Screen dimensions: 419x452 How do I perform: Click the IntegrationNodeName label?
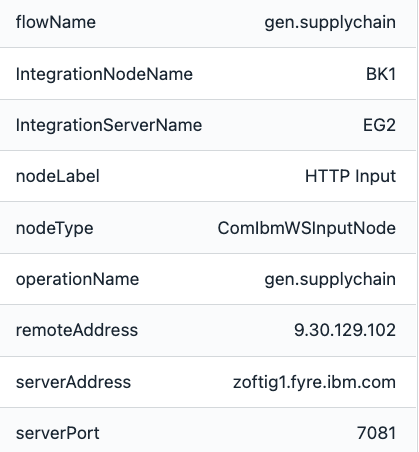tap(104, 74)
